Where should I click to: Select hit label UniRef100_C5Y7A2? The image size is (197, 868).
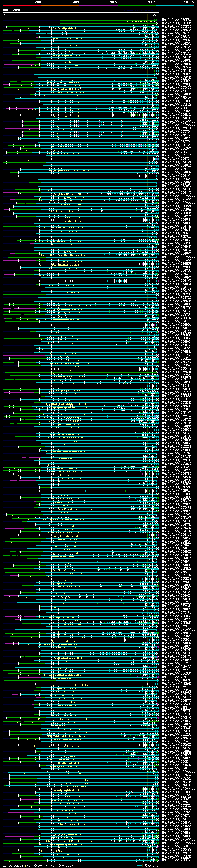[x=177, y=454]
